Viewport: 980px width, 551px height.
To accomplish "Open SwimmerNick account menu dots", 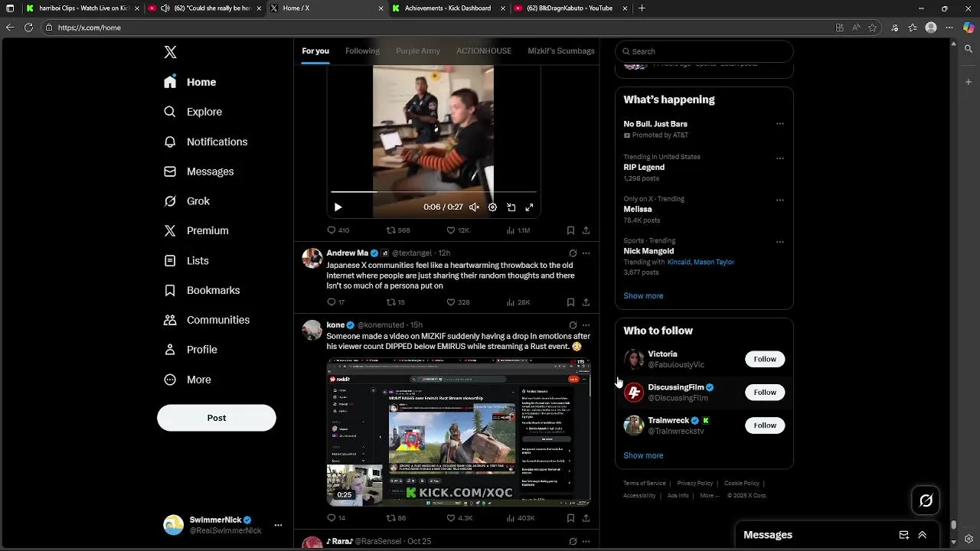I will [x=278, y=525].
